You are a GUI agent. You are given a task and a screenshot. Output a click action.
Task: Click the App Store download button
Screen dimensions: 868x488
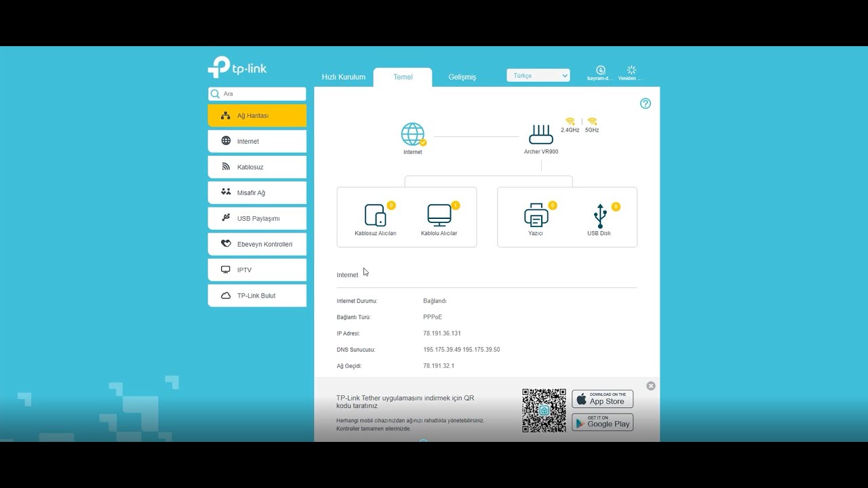point(602,399)
